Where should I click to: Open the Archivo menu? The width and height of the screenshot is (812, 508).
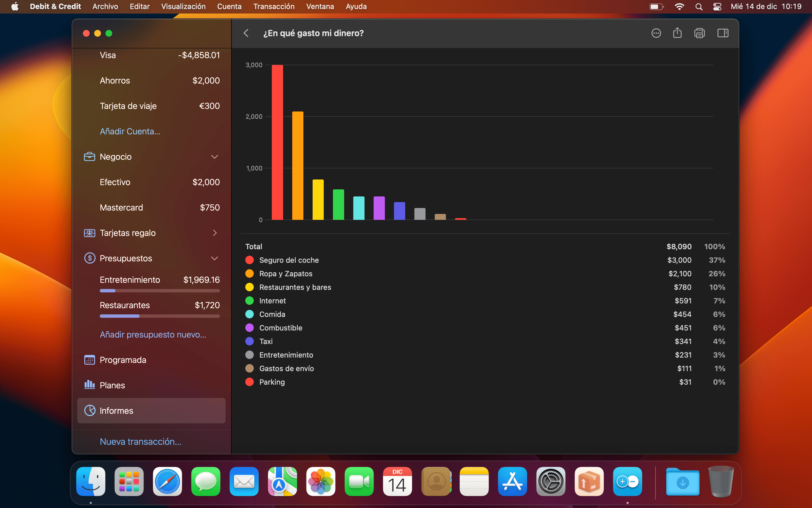click(x=105, y=6)
